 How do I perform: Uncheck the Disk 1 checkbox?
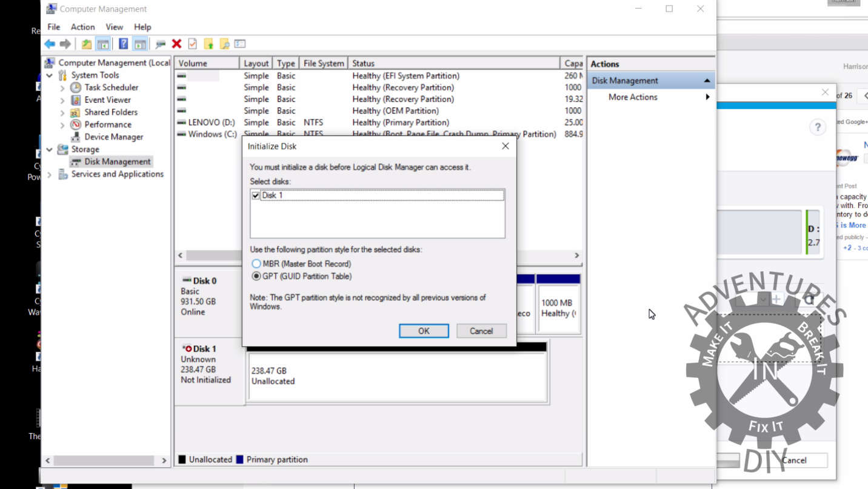256,195
